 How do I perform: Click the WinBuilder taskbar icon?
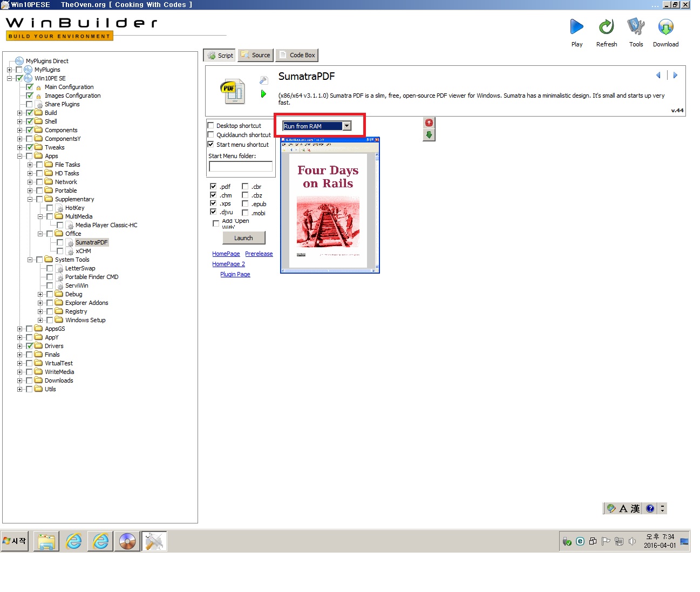pyautogui.click(x=154, y=541)
